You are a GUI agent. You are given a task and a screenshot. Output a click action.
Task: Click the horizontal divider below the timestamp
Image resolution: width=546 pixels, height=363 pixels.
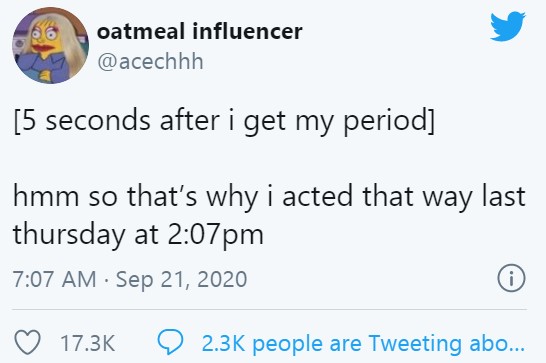coord(270,309)
